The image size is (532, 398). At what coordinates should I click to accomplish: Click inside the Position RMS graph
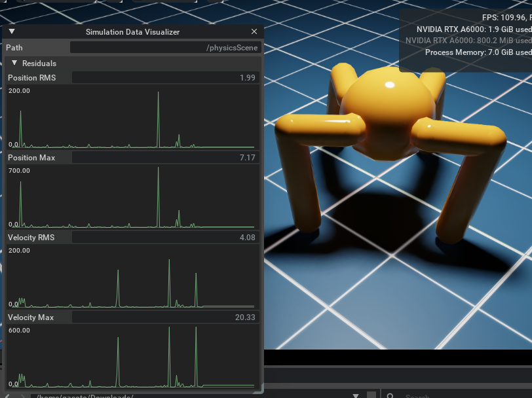coord(132,118)
